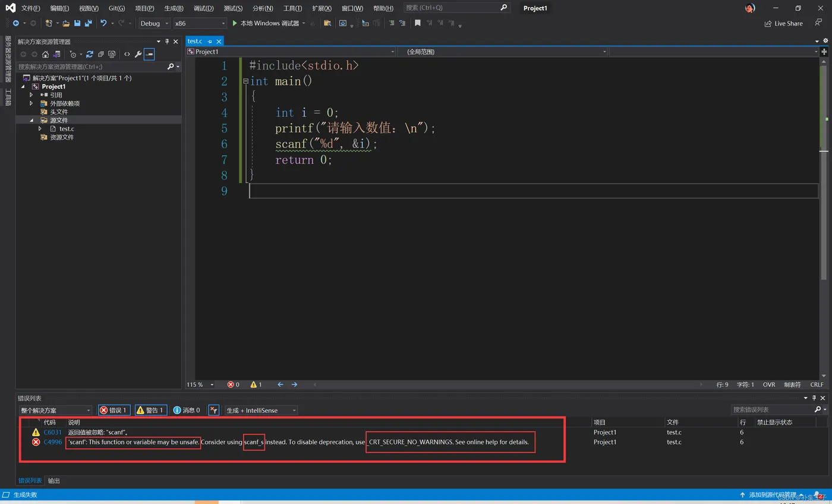Open the 编辑(E) menu
The image size is (832, 504).
59,8
